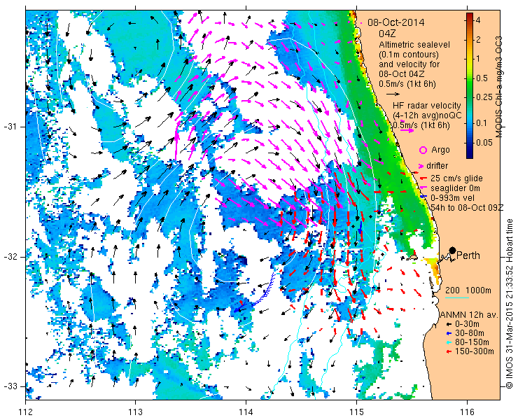Image resolution: width=518 pixels, height=420 pixels.
Task: Click the black 0-30m legend arrow
Action: pos(448,325)
